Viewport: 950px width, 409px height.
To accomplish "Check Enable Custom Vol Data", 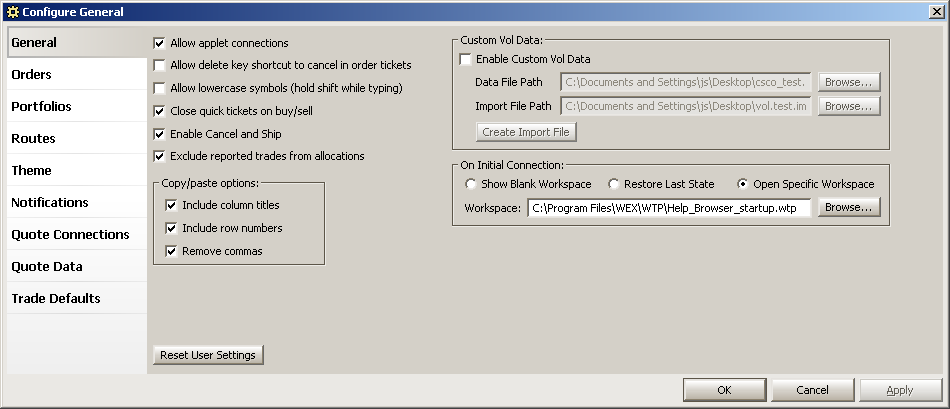I will coord(465,59).
